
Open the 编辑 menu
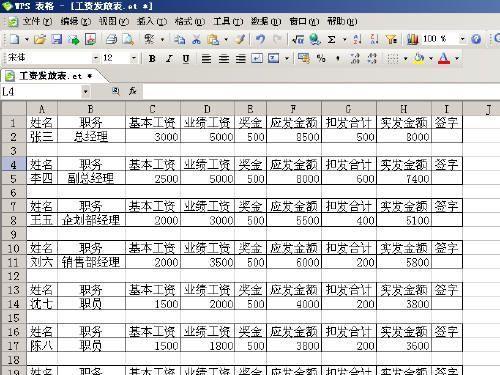click(x=75, y=22)
